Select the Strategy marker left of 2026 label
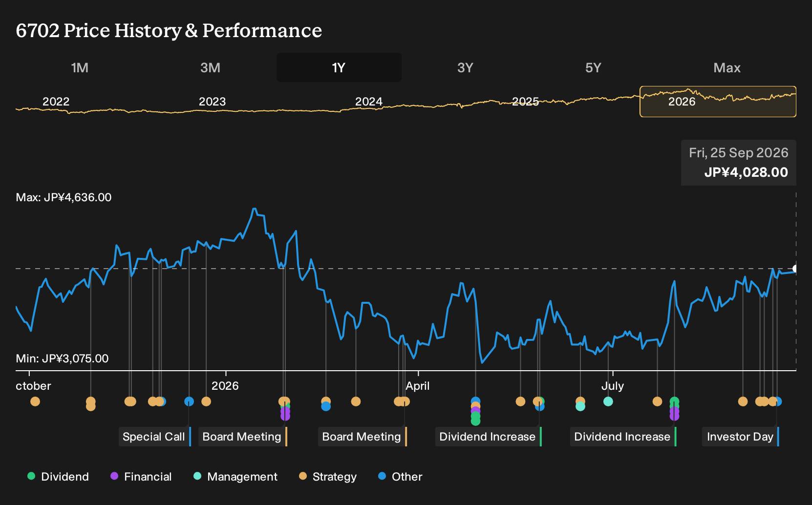 [206, 401]
